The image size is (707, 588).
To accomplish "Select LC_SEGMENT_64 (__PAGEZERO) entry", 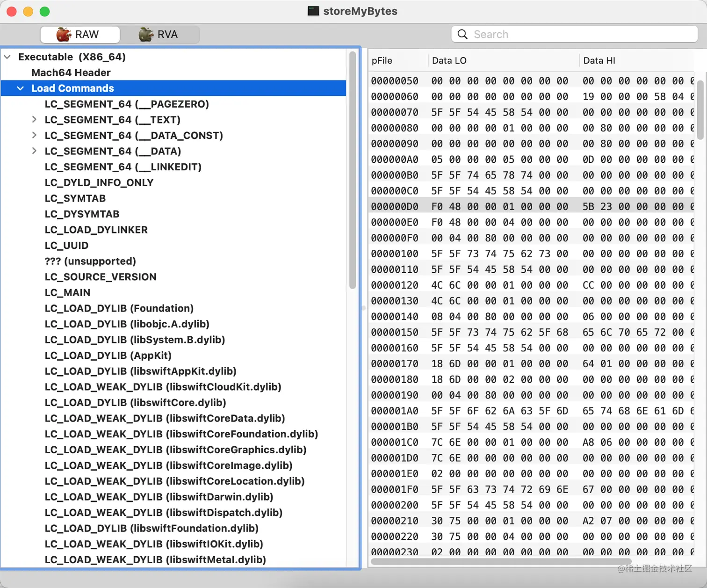I will click(x=127, y=104).
